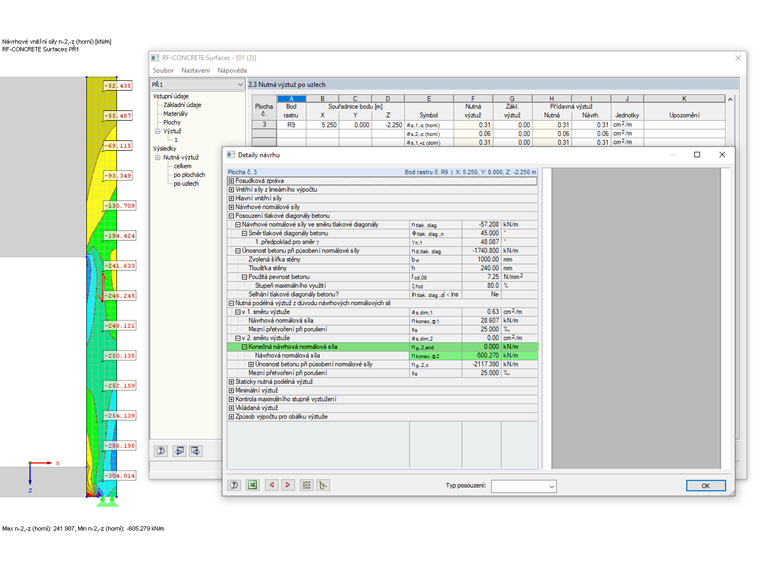
Task: Click Selhání tlakové diagonály betonu? row
Action: point(382,294)
